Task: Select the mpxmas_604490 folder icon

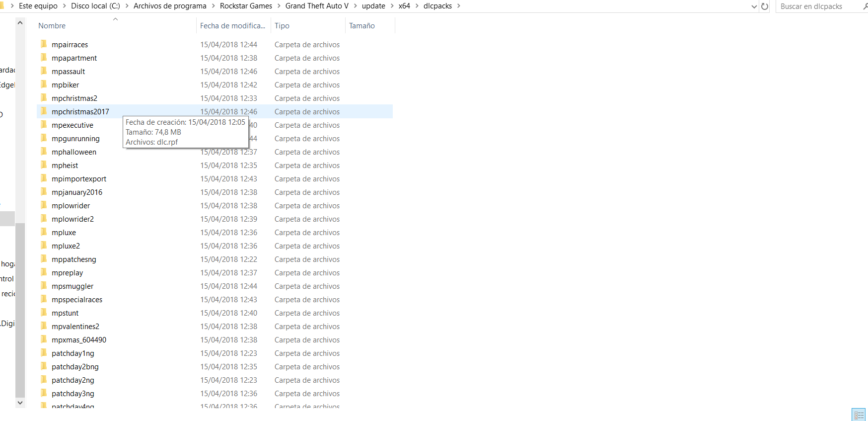Action: [x=44, y=339]
